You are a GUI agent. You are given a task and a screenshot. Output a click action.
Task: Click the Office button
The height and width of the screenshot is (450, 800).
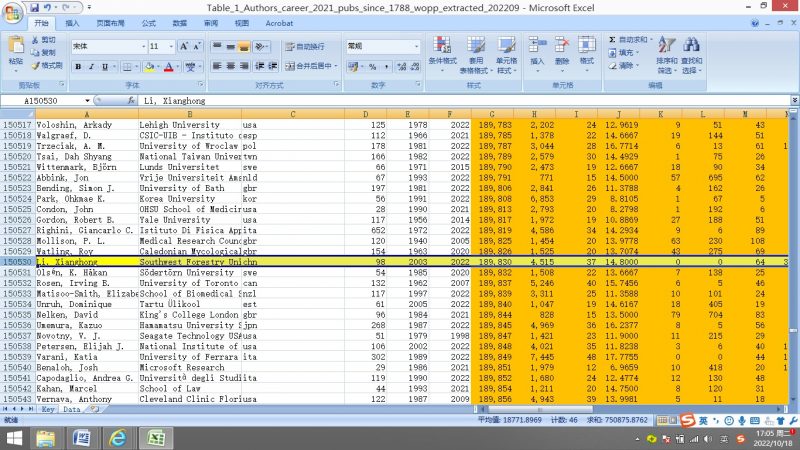[12, 13]
